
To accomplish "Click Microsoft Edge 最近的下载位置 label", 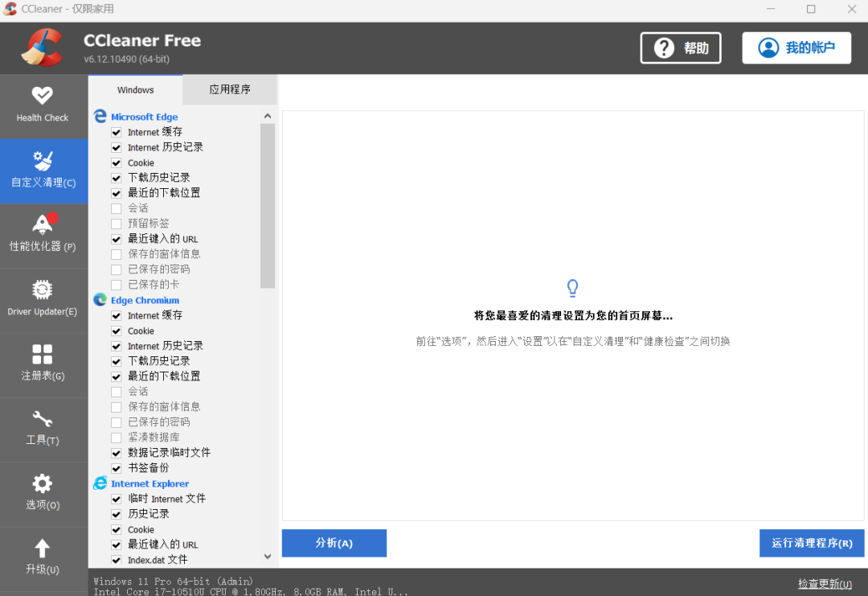I will tap(164, 193).
